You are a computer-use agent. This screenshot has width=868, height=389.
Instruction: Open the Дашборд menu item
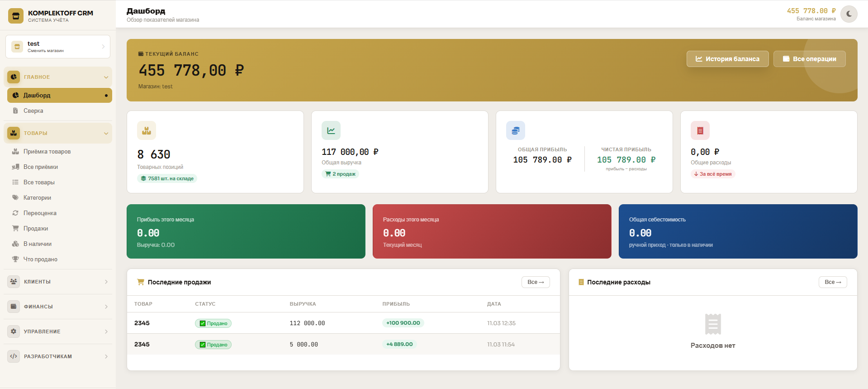click(60, 95)
